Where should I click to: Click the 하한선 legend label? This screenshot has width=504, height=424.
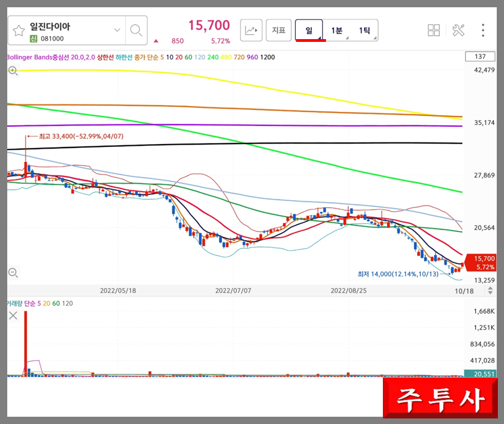(124, 58)
